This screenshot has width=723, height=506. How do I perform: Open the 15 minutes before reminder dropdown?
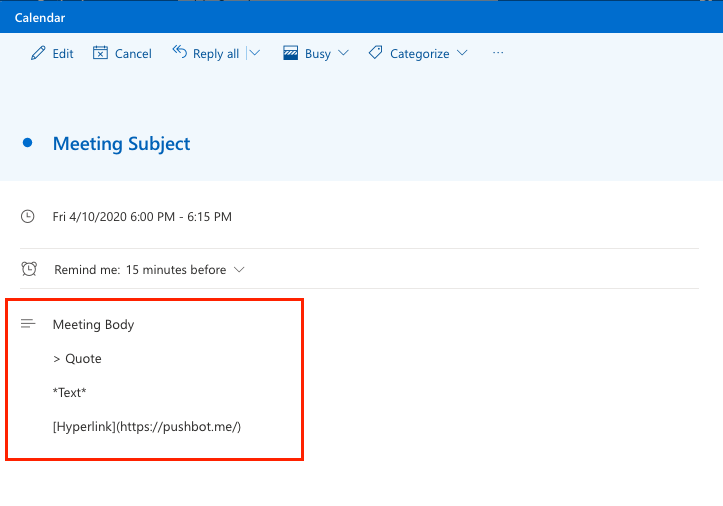185,270
